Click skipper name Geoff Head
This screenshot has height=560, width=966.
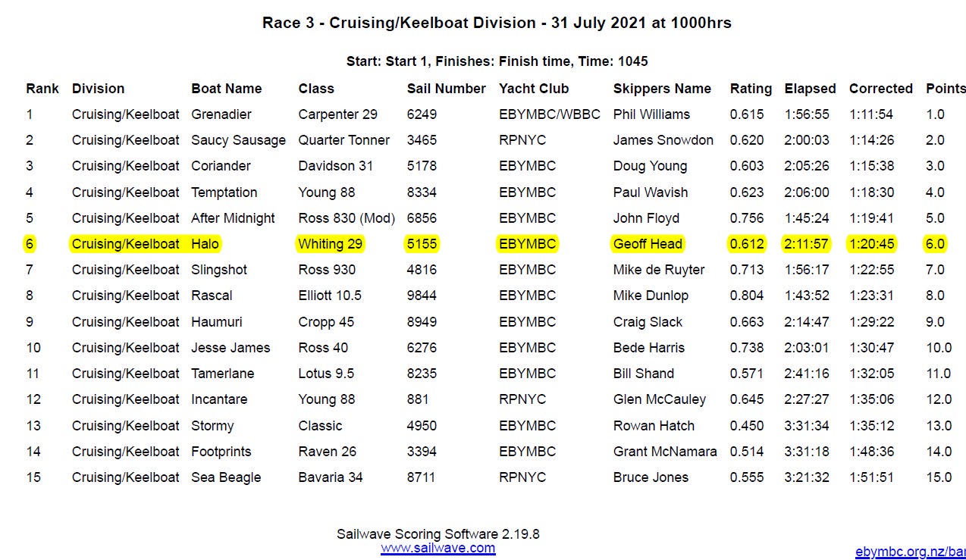pos(648,244)
